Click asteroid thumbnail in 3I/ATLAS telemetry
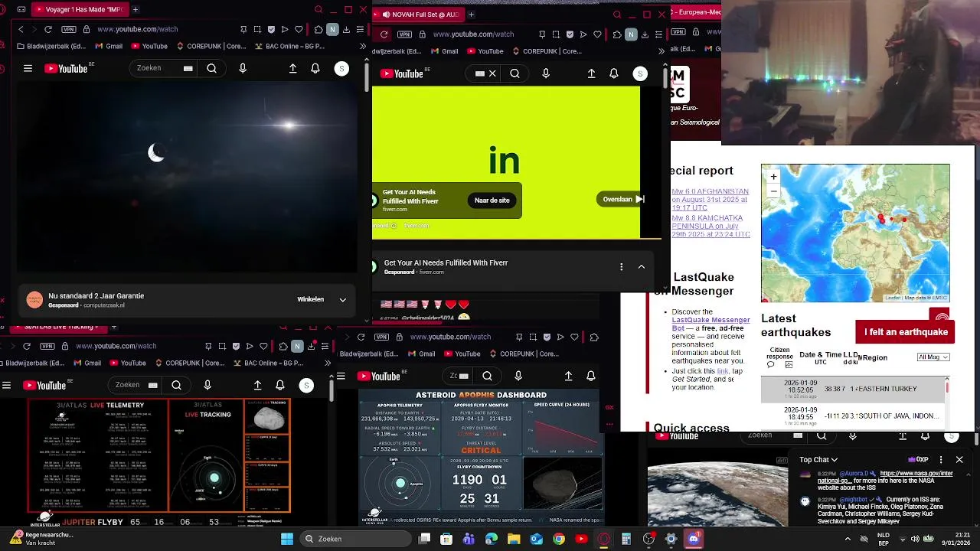The width and height of the screenshot is (980, 551). pos(267,419)
